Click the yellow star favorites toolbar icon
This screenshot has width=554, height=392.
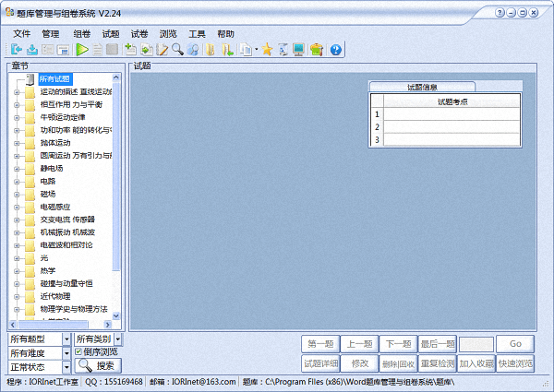coord(268,49)
